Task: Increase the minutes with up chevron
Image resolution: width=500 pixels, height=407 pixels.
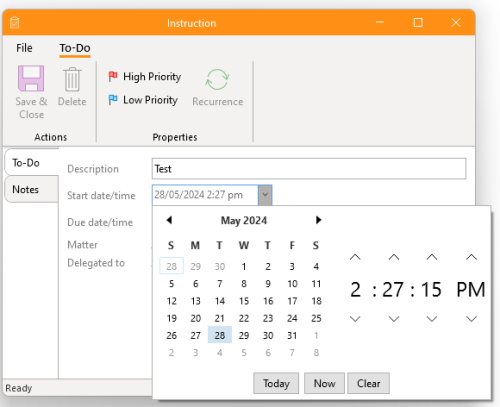Action: click(394, 257)
